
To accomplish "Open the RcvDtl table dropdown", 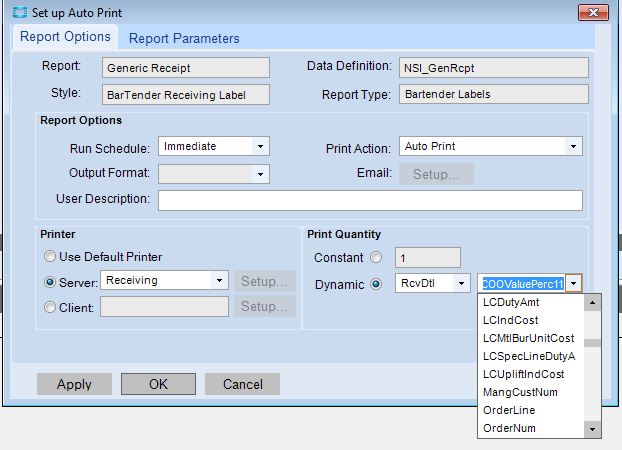I will tap(461, 283).
